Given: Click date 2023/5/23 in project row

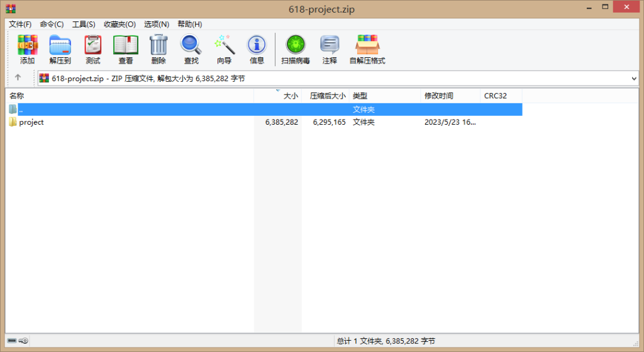Looking at the screenshot, I should click(450, 122).
